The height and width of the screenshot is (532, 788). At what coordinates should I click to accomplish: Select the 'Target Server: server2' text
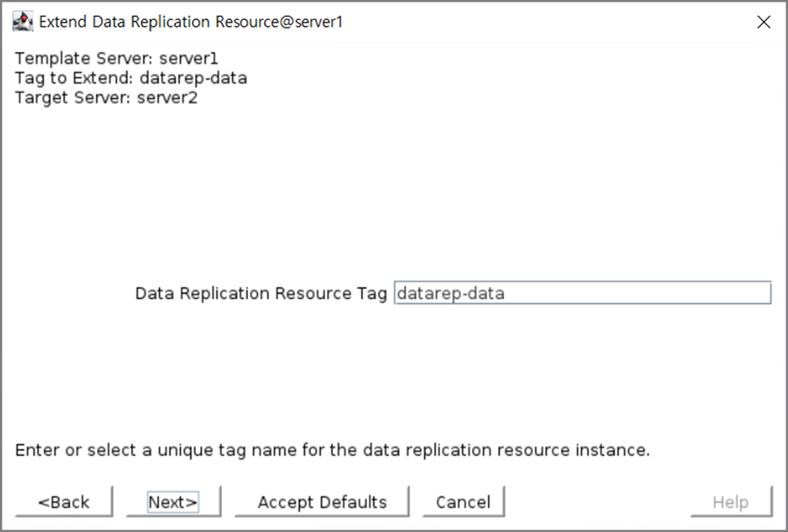click(x=106, y=97)
